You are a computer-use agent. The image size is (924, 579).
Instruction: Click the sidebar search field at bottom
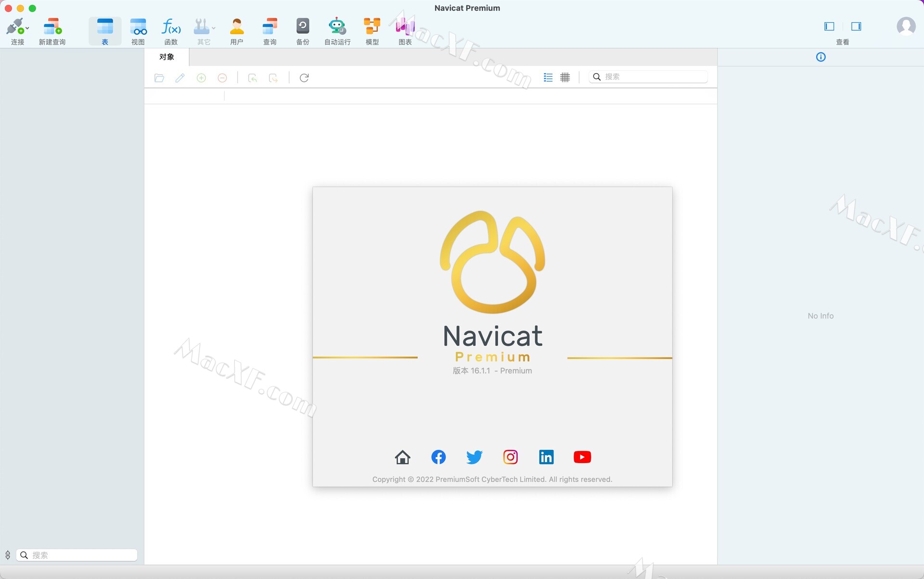[x=77, y=555]
